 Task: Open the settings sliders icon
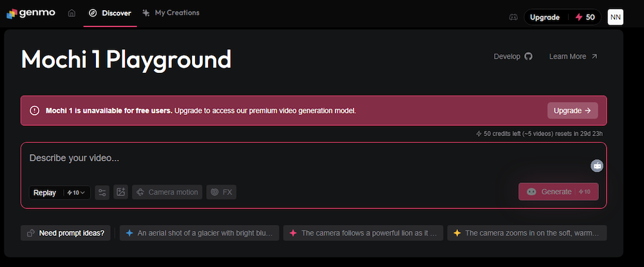tap(102, 192)
